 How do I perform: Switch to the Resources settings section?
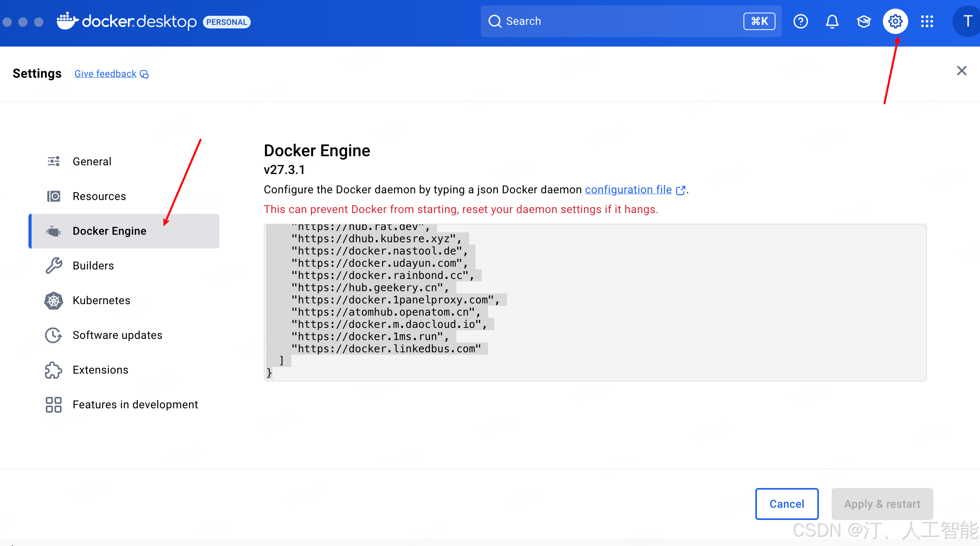(x=99, y=196)
